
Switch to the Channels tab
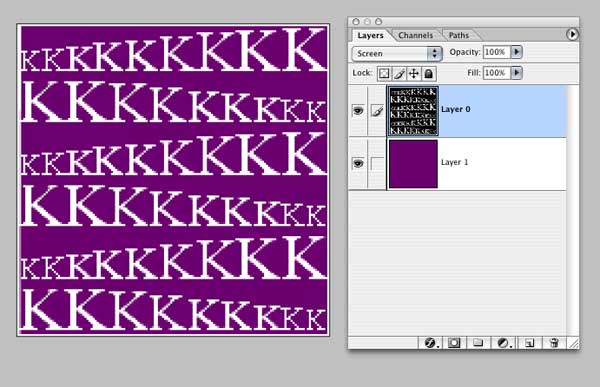tap(415, 36)
